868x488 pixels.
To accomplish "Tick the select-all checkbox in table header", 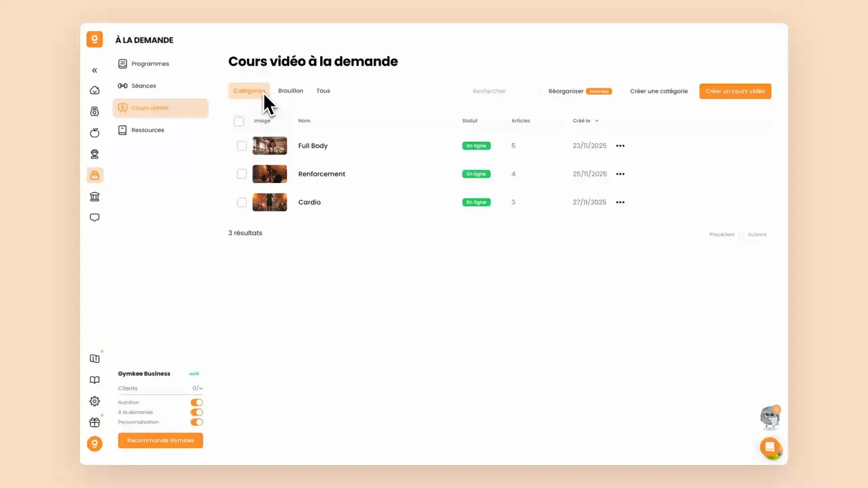I will tap(239, 121).
